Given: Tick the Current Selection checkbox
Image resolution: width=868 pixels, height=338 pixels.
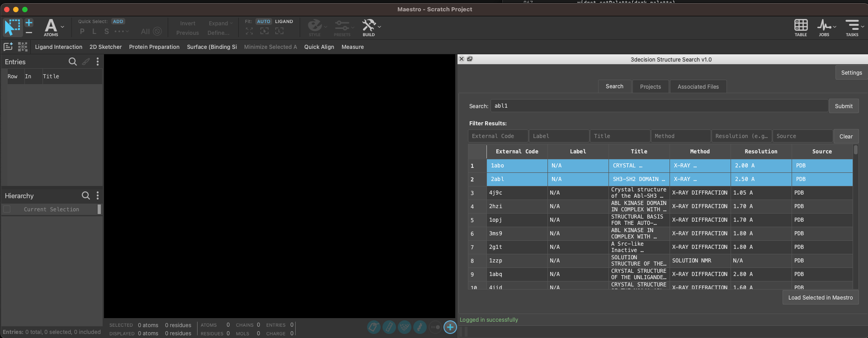Looking at the screenshot, I should tap(7, 209).
